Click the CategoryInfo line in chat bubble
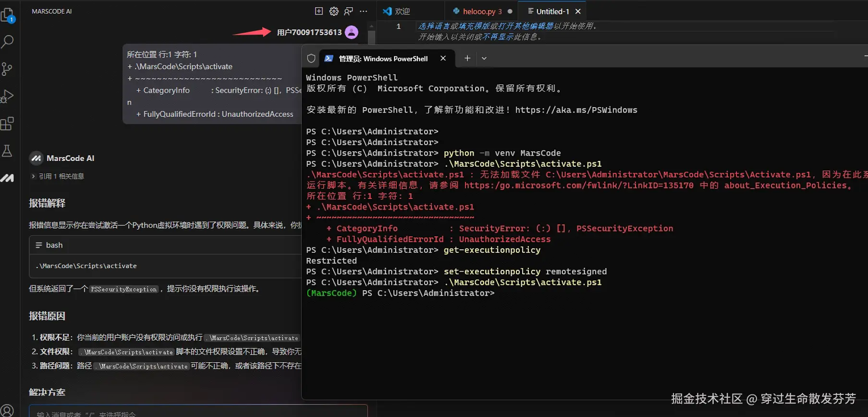The height and width of the screenshot is (417, 868). point(219,90)
